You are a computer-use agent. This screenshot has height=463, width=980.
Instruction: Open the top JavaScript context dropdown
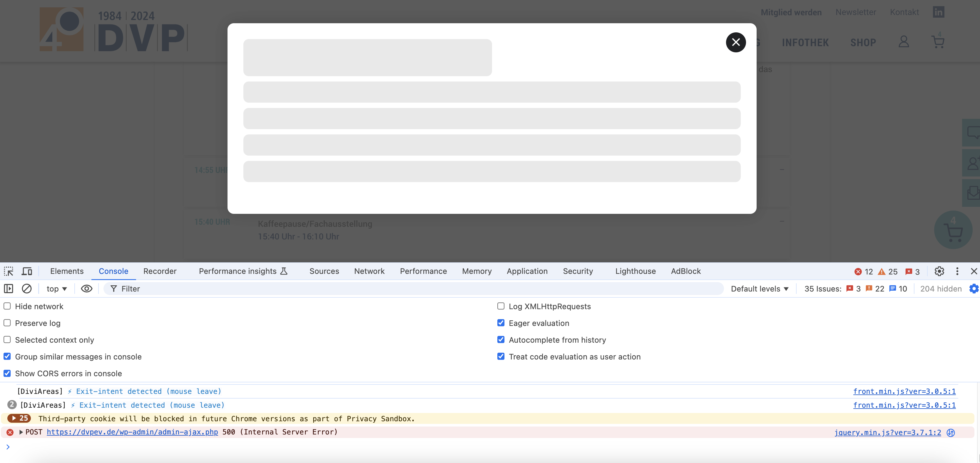[x=57, y=289]
